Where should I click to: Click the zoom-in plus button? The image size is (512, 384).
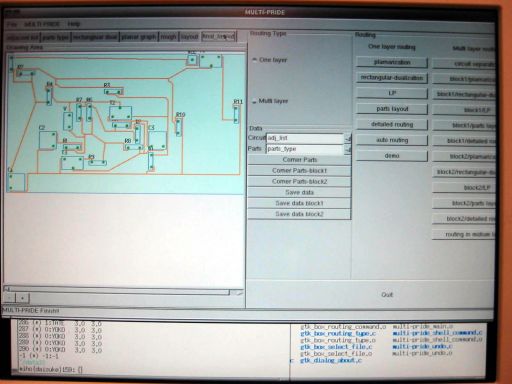22,298
